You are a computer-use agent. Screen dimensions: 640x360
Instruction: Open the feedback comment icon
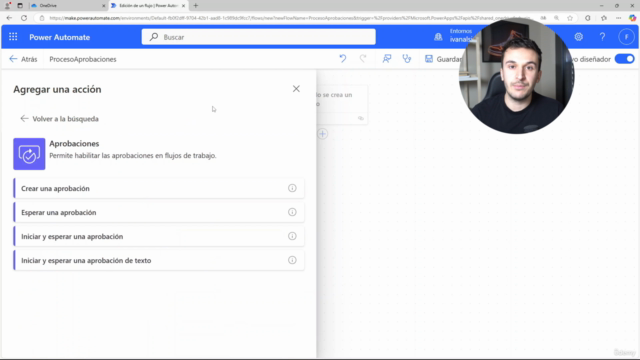(387, 59)
